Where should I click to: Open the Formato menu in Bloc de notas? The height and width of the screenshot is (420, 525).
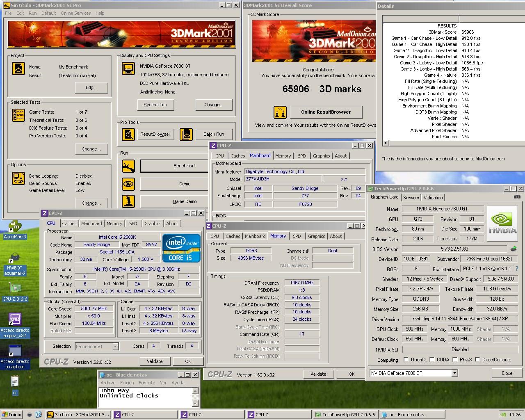click(x=147, y=383)
